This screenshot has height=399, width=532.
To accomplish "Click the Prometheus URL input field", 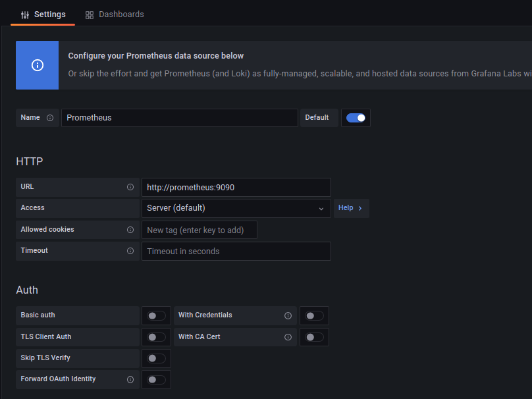I will coord(236,187).
